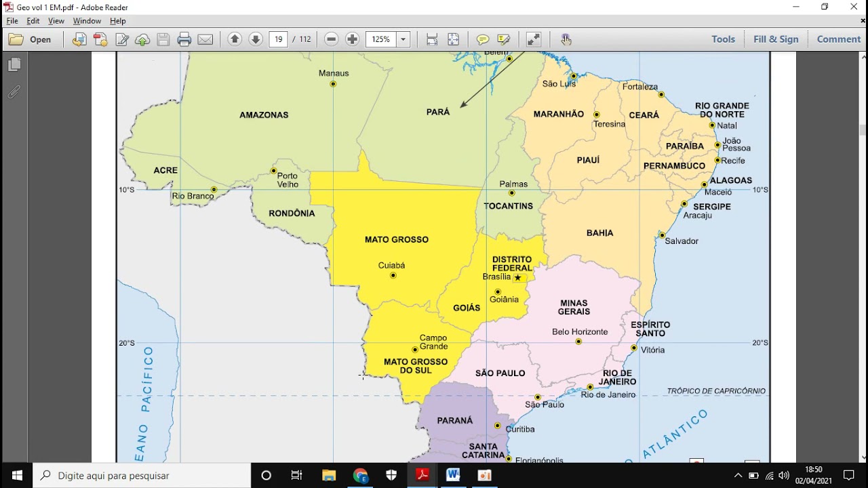This screenshot has height=488, width=868.
Task: Open the Fill & Sign pane
Action: pos(776,39)
